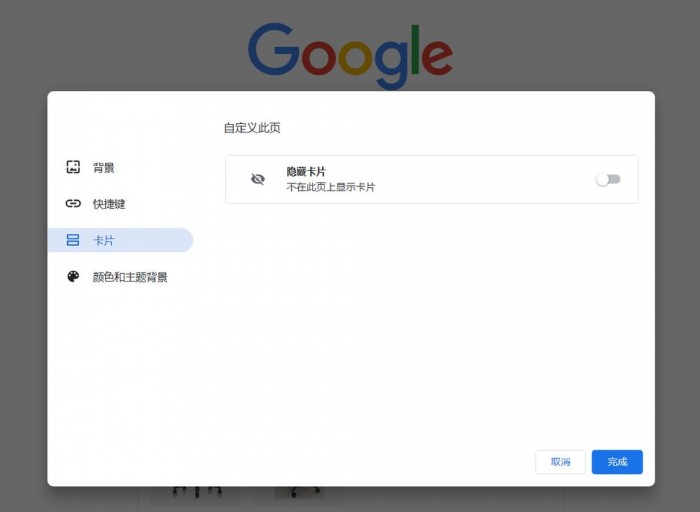This screenshot has height=512, width=700.
Task: Click the 不在此页上显示卡片 description text
Action: pos(331,187)
